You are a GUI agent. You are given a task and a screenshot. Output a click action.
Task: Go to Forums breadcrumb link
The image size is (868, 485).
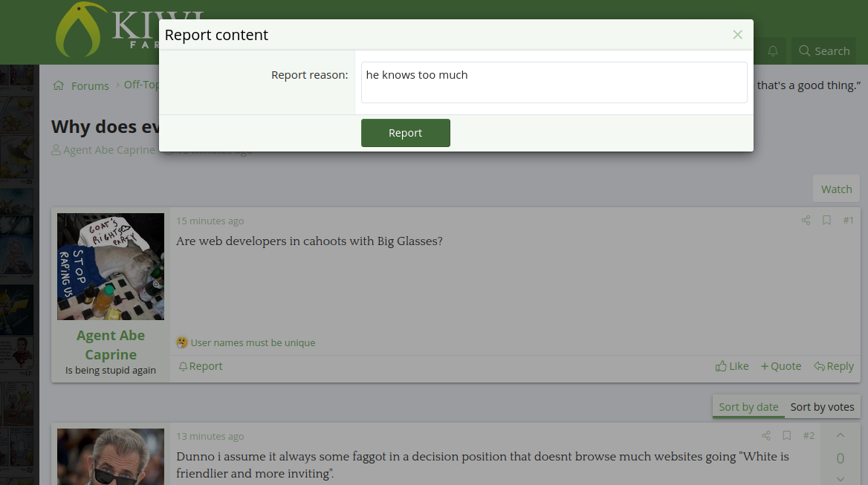click(x=90, y=85)
